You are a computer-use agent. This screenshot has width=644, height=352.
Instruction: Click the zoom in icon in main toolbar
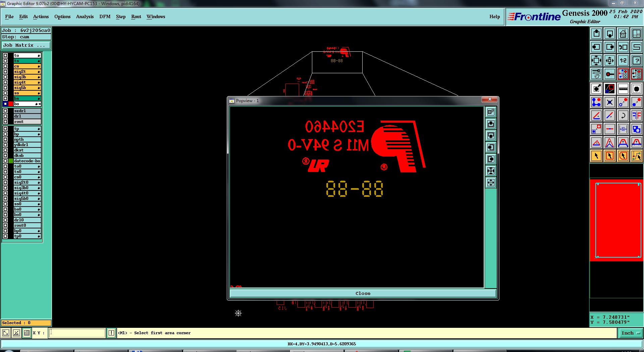coord(596,60)
